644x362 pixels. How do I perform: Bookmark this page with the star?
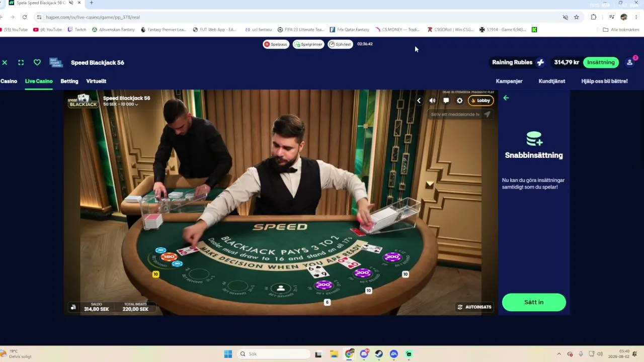coord(577,17)
